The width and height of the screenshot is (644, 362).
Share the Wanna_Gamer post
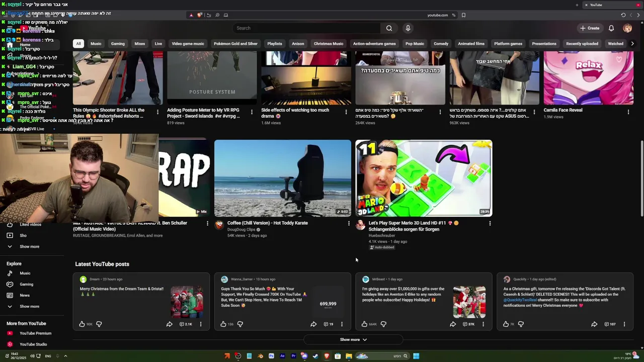pyautogui.click(x=313, y=324)
